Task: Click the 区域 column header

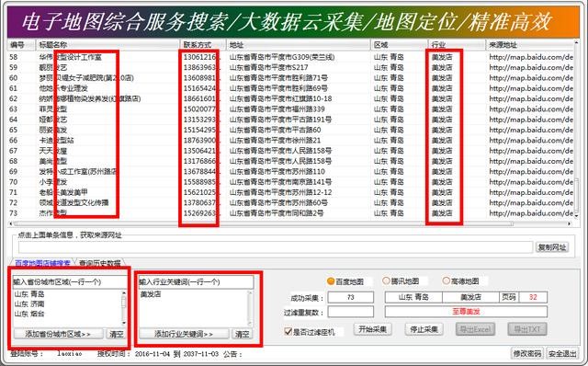Action: point(399,45)
